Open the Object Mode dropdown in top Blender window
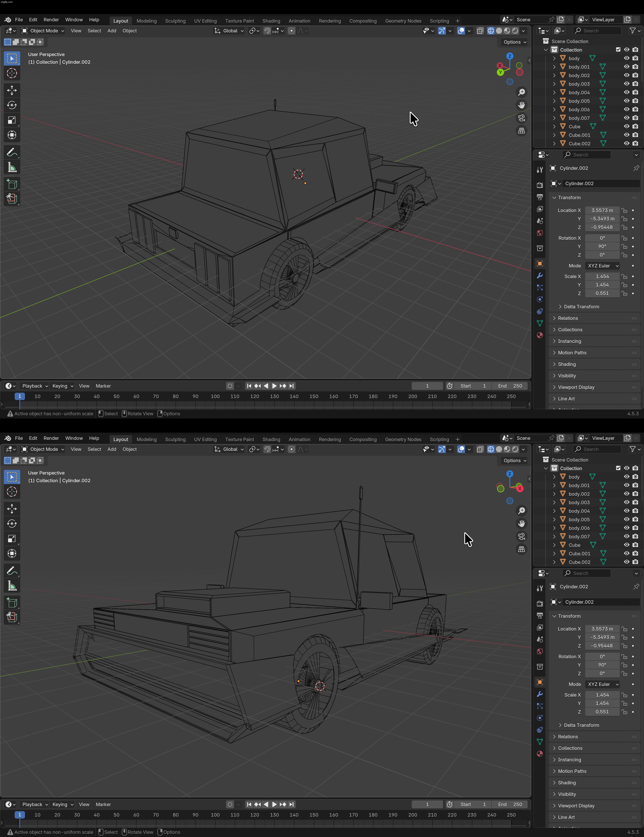The height and width of the screenshot is (837, 644). [43, 31]
